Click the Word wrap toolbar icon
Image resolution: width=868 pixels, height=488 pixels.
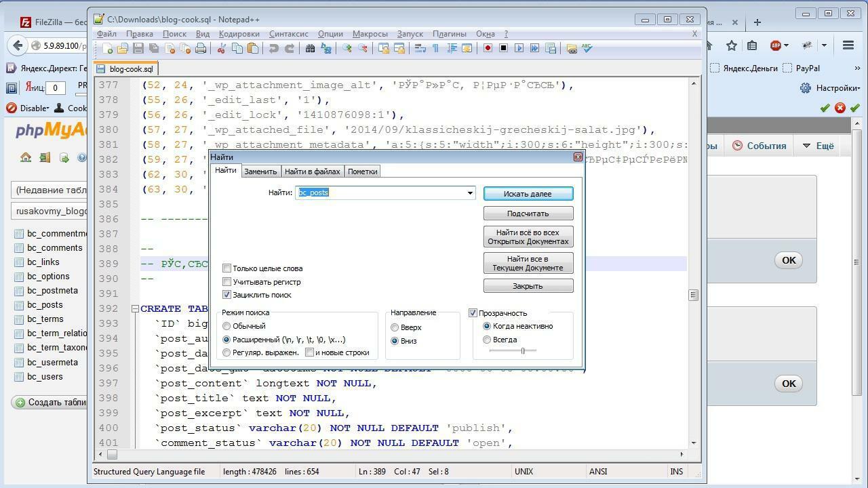pyautogui.click(x=419, y=48)
